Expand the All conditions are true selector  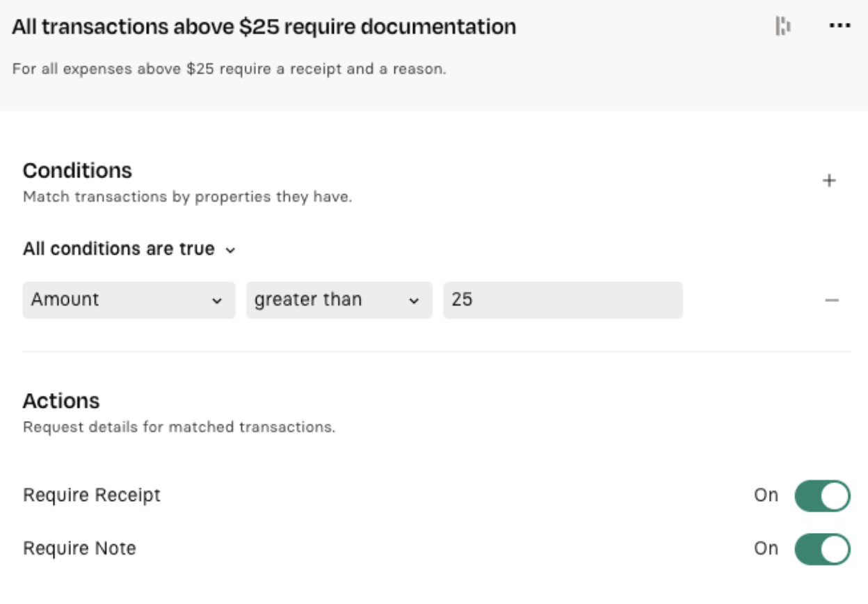click(x=129, y=249)
